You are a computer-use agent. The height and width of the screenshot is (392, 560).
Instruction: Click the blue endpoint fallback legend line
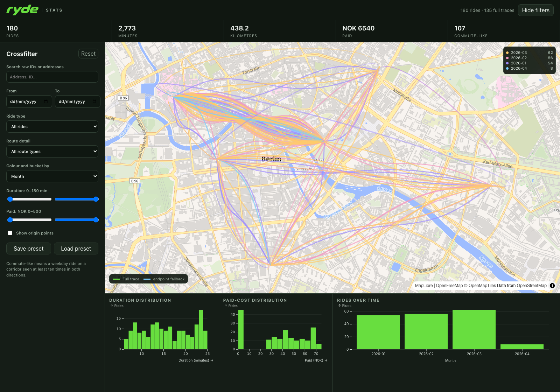pos(147,279)
